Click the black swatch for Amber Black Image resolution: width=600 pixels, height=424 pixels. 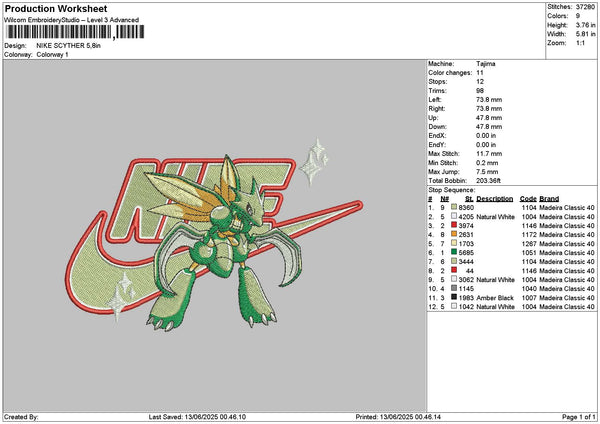(x=454, y=297)
